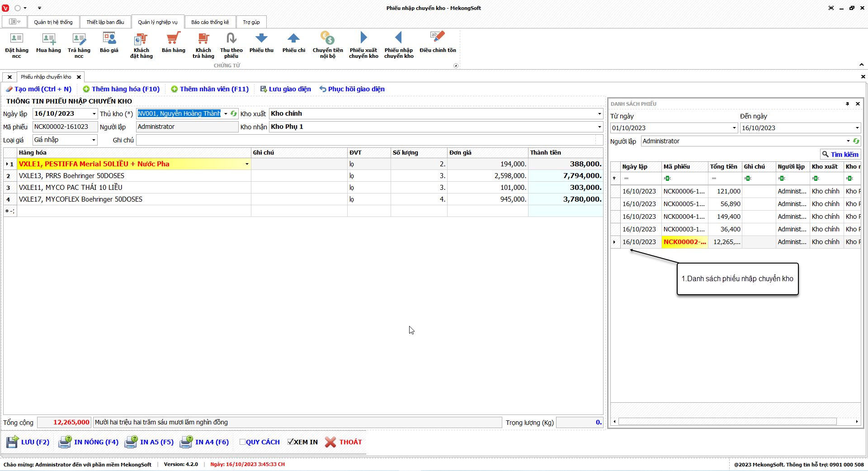Image resolution: width=868 pixels, height=471 pixels.
Task: Uncheck the XEM IN checkbox
Action: point(290,442)
